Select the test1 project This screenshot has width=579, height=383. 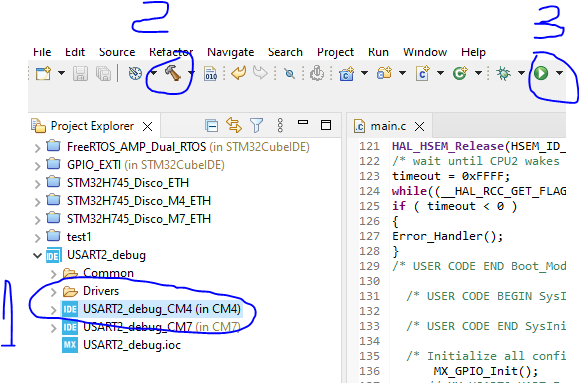[x=69, y=236]
